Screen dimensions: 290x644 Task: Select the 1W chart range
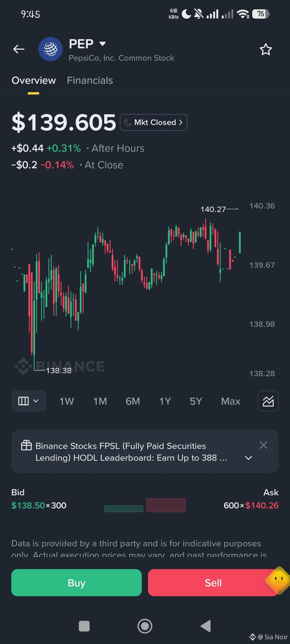tap(67, 401)
